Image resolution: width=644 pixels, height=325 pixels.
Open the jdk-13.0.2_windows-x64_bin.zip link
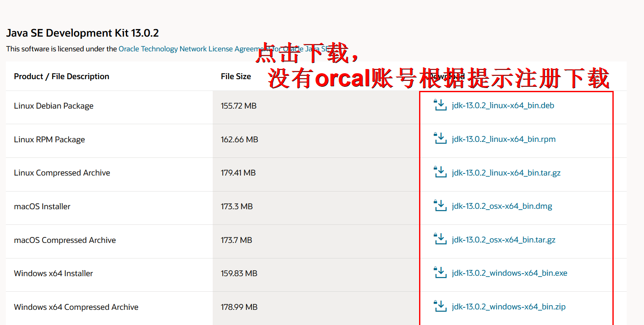[509, 307]
